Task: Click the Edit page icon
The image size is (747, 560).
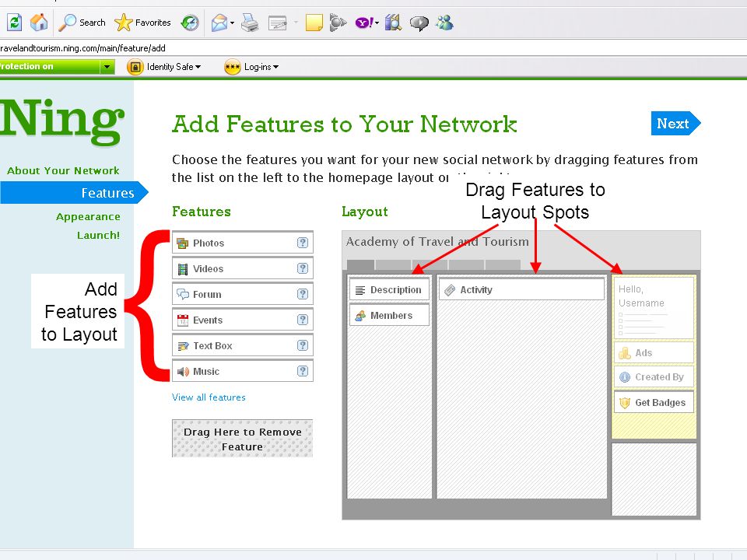Action: (278, 23)
